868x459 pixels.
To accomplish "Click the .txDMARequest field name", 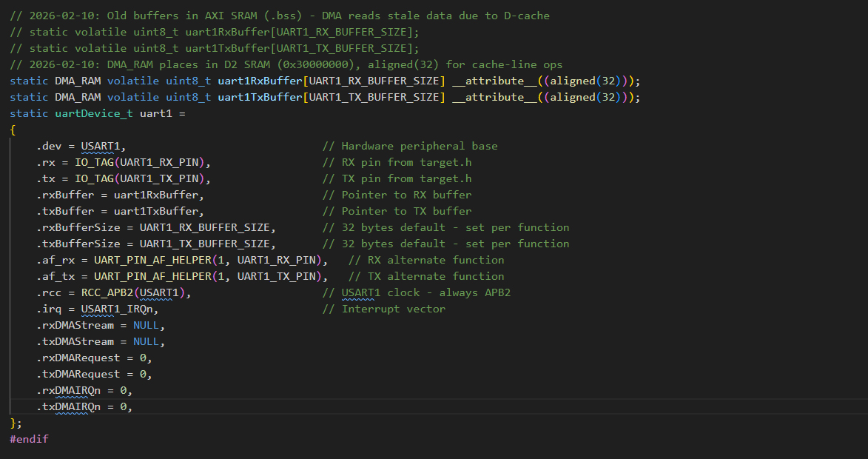I will click(78, 374).
